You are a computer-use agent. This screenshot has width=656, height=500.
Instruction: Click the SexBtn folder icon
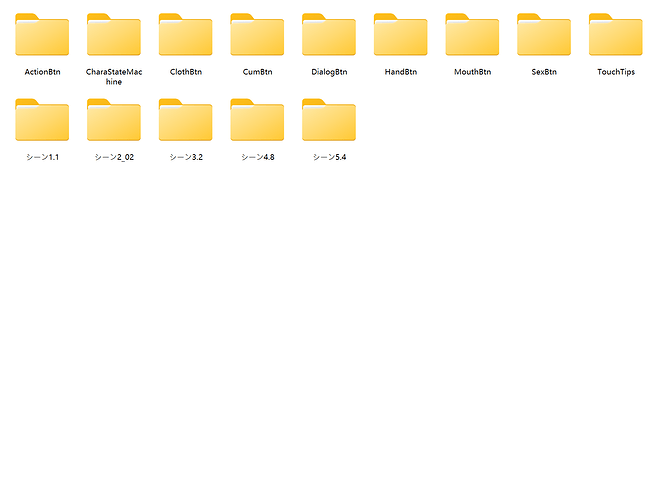544,35
